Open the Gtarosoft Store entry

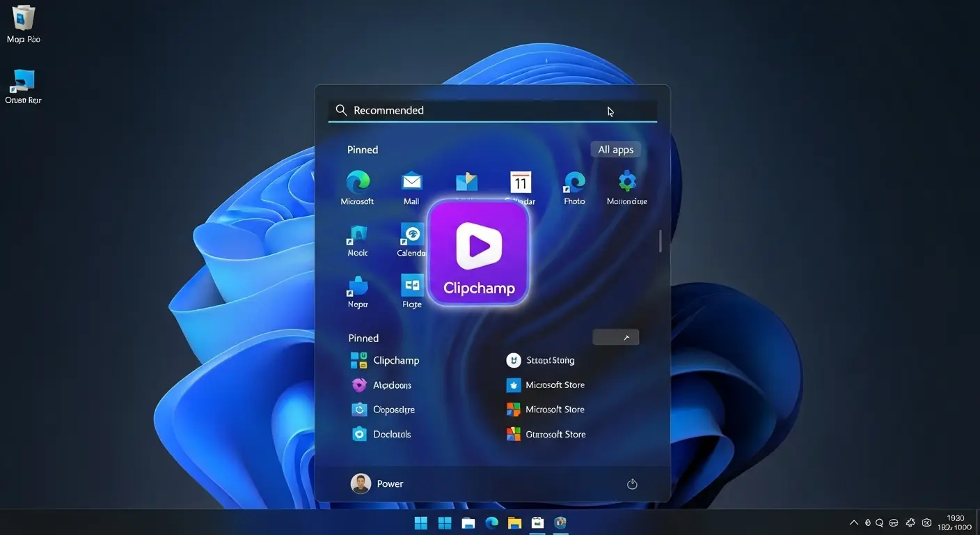coord(546,434)
